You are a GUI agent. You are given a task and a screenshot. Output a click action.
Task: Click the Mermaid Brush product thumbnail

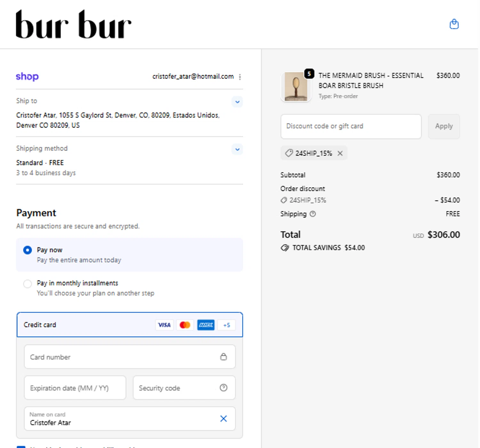[296, 86]
